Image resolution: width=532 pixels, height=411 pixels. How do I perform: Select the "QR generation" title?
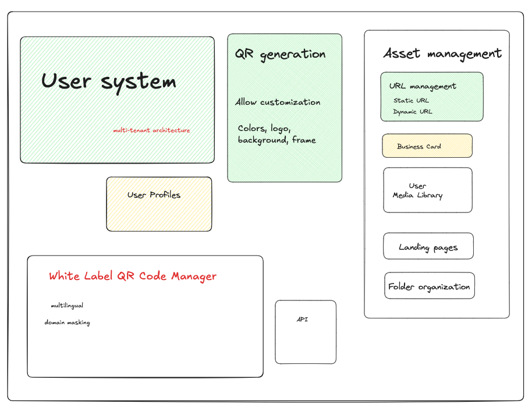(280, 54)
